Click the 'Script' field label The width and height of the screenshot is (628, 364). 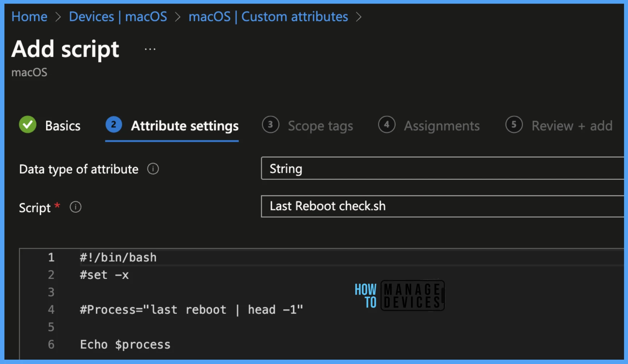tap(35, 208)
